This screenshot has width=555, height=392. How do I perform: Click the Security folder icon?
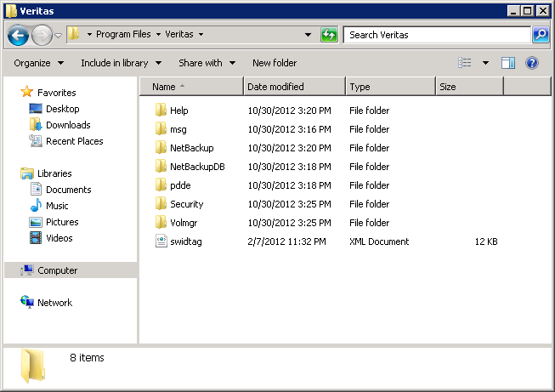pos(161,204)
